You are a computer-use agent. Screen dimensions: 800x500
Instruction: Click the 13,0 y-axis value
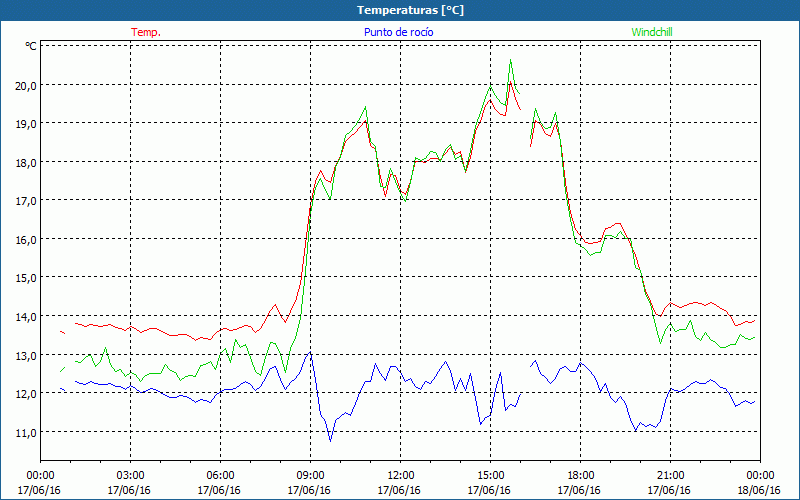[26, 356]
